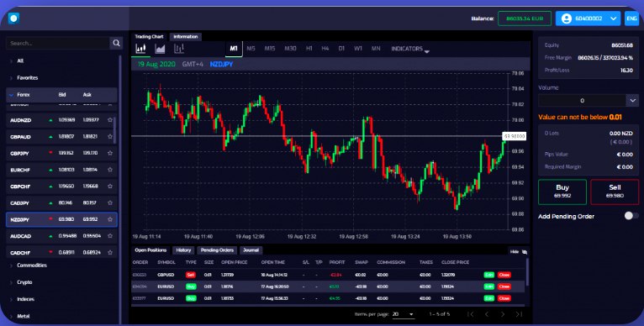Change the items per page dropdown
The height and width of the screenshot is (326, 644).
[403, 314]
